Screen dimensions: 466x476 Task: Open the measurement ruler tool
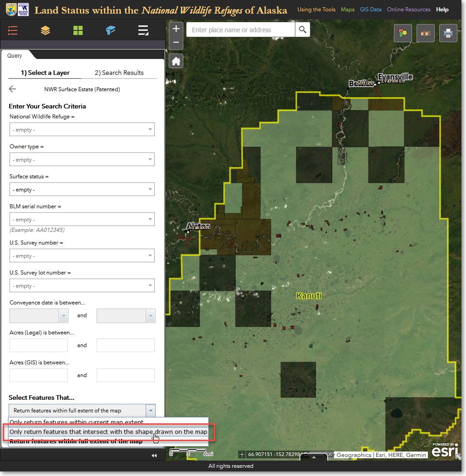[x=425, y=33]
